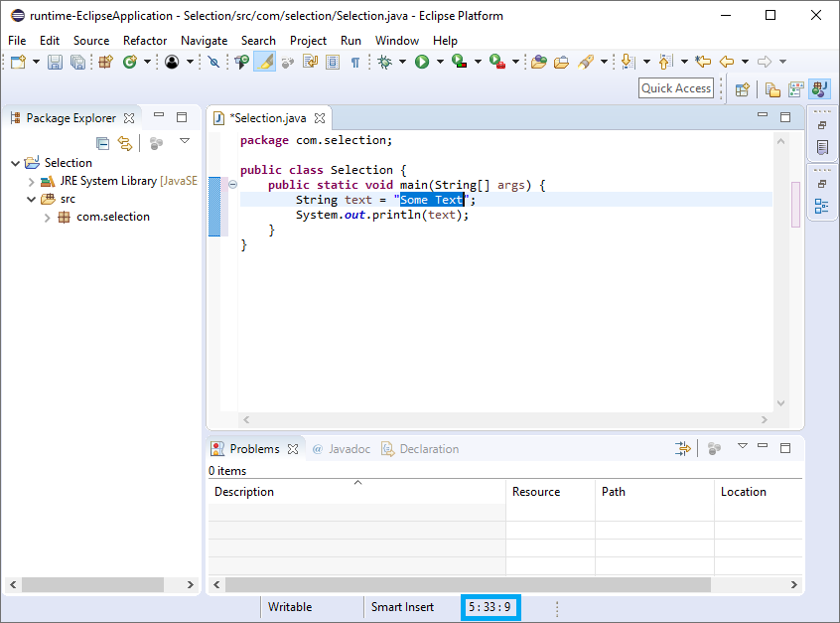Collapse All items in Package Explorer

point(103,142)
